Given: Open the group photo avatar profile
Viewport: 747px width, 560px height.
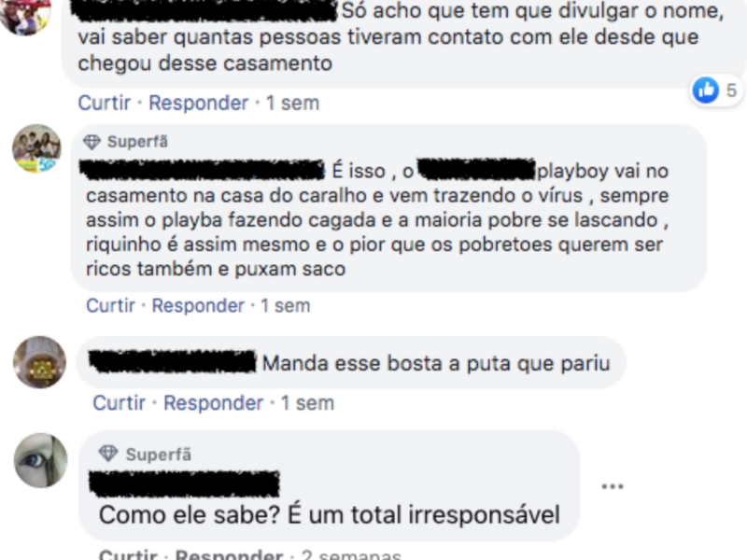Looking at the screenshot, I should tap(36, 148).
